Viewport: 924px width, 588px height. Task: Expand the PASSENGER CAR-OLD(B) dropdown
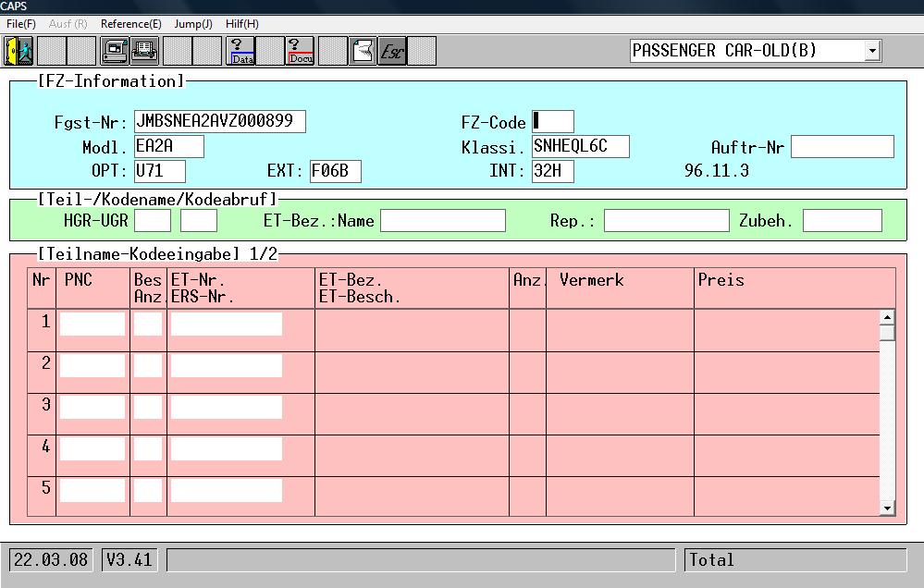pyautogui.click(x=872, y=51)
